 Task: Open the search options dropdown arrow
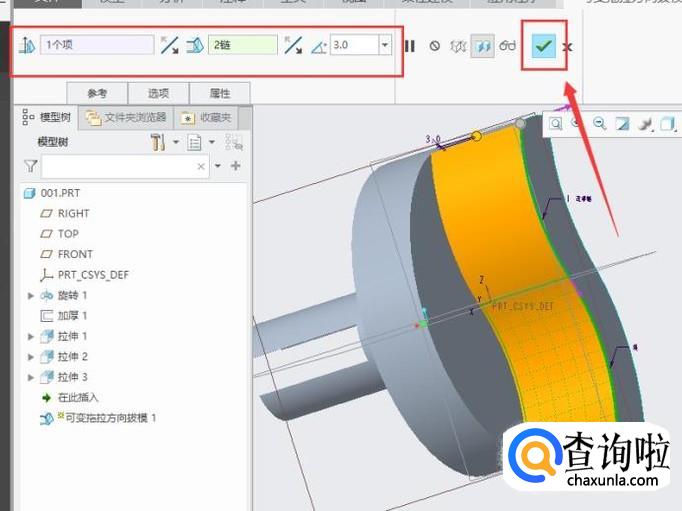point(218,166)
